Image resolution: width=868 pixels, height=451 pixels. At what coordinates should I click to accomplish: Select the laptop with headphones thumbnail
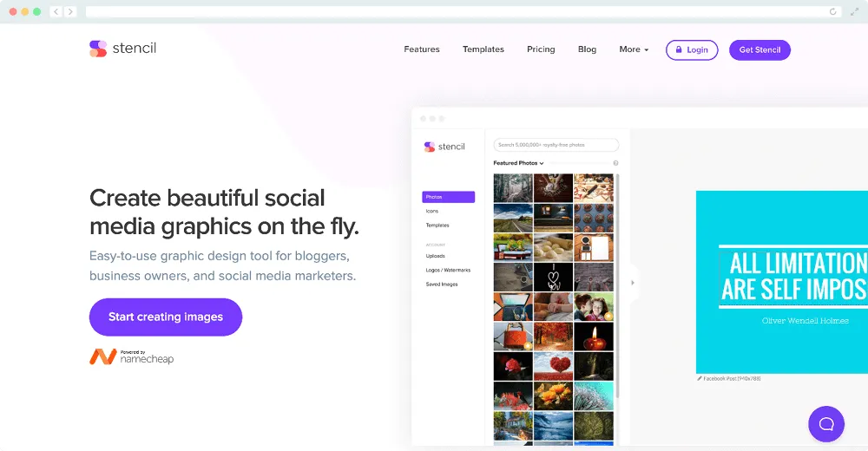pyautogui.click(x=513, y=307)
